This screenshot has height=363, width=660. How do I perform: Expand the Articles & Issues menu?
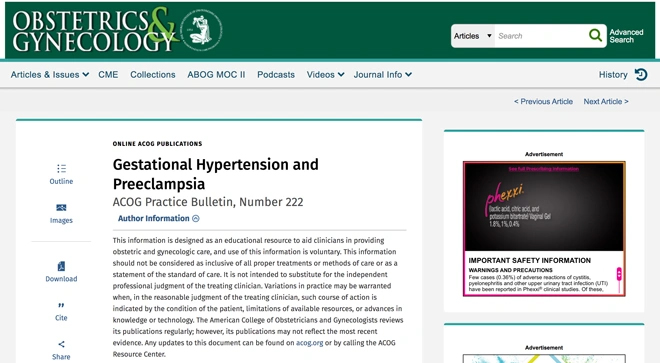pyautogui.click(x=50, y=75)
